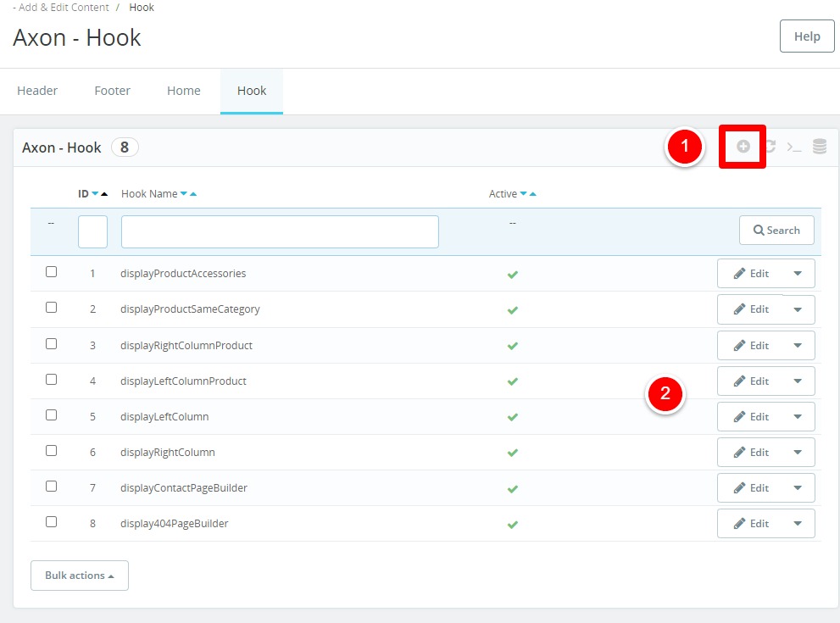Switch to the Header tab
This screenshot has height=623, width=840.
tap(37, 91)
